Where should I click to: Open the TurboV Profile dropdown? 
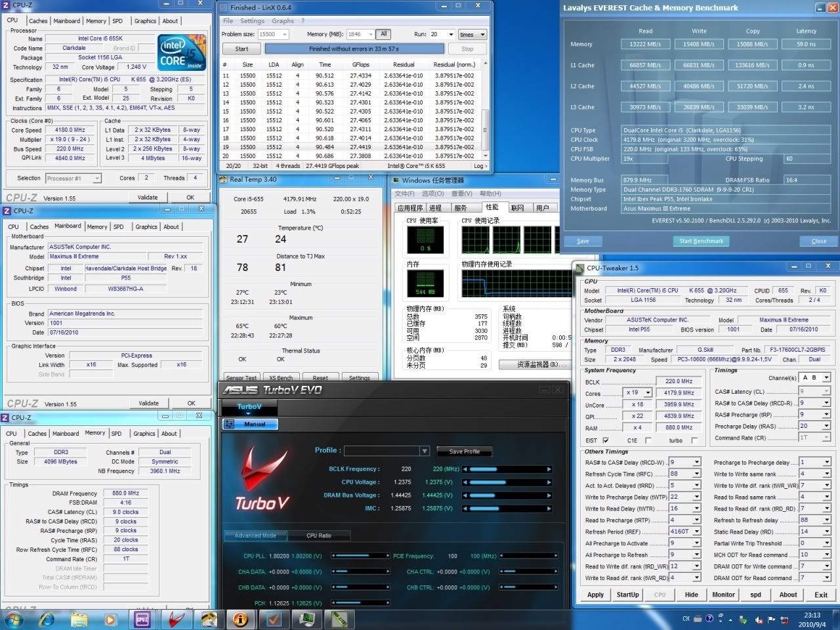click(x=425, y=451)
